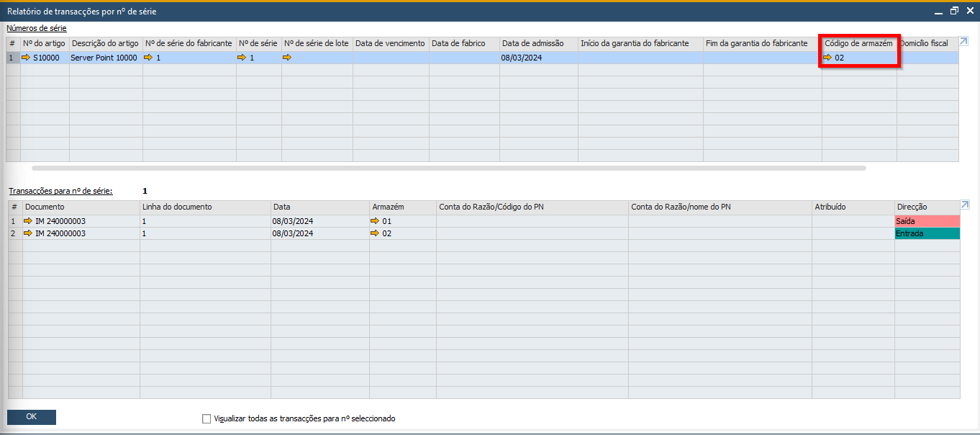The height and width of the screenshot is (435, 980).
Task: Click the arrow next to warehouse code 02 in top grid
Action: pyautogui.click(x=827, y=58)
